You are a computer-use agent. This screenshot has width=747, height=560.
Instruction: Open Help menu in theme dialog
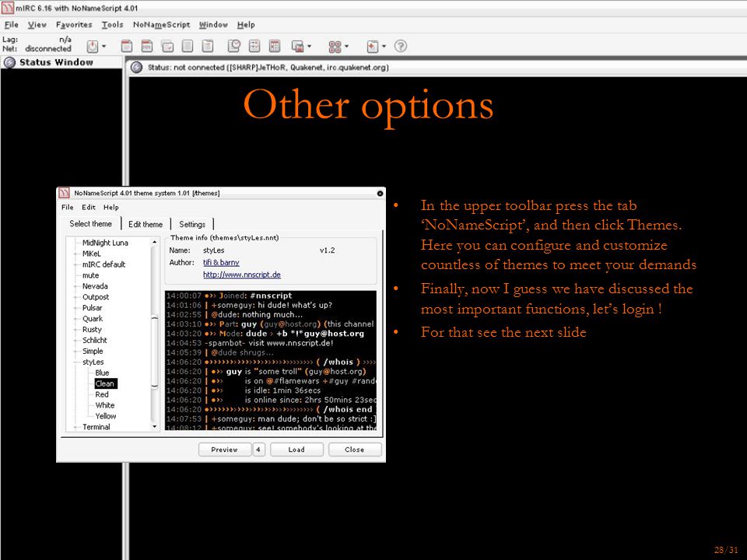coord(111,207)
